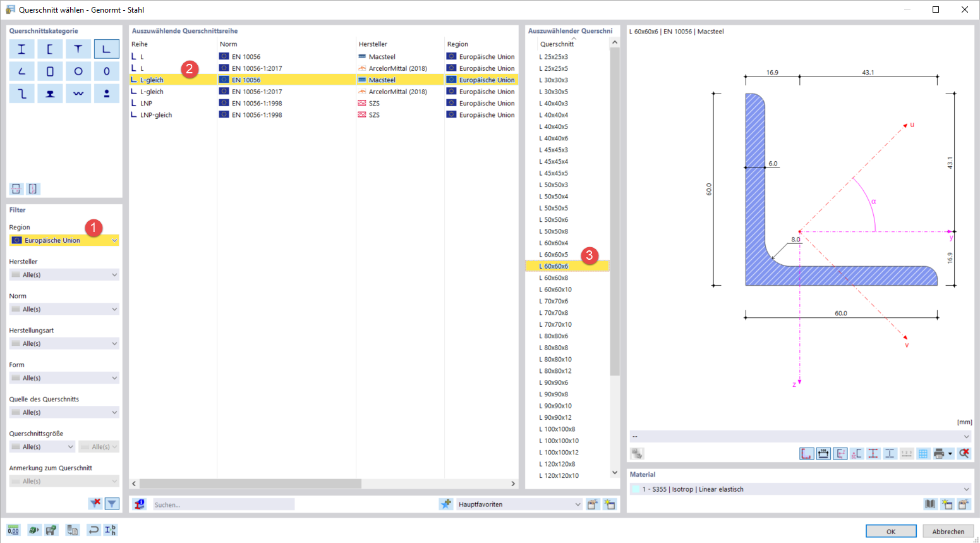Screen dimensions: 980x543
Task: Reset preview zoom with magnifier red X
Action: point(964,453)
